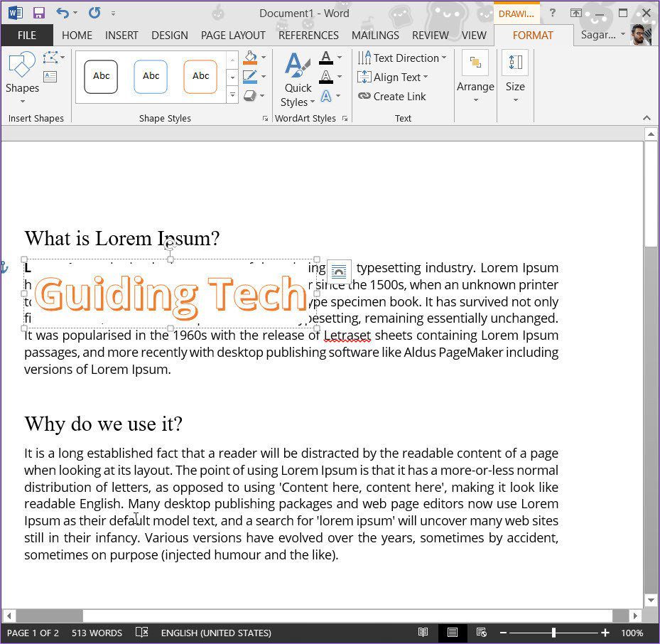Show next row of shape styles

(x=232, y=77)
